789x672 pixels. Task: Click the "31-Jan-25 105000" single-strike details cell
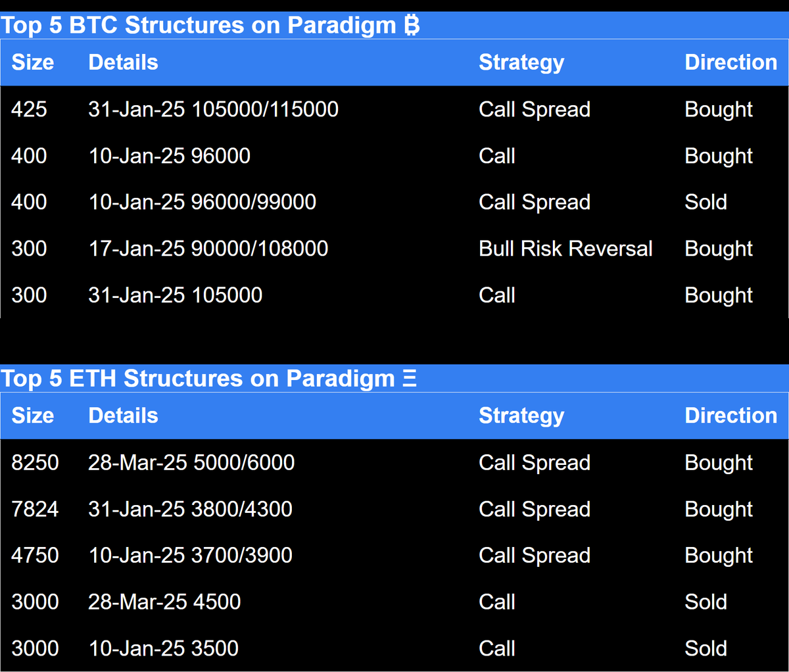tap(175, 295)
